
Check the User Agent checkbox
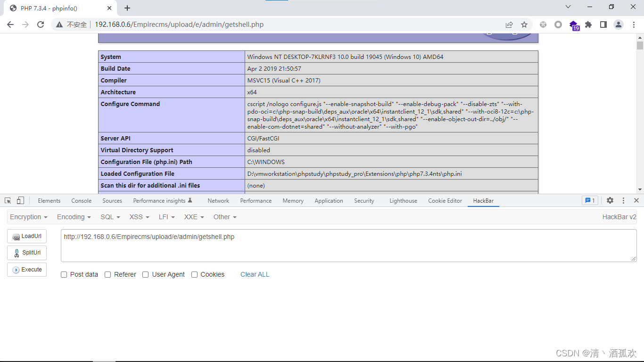(x=146, y=275)
